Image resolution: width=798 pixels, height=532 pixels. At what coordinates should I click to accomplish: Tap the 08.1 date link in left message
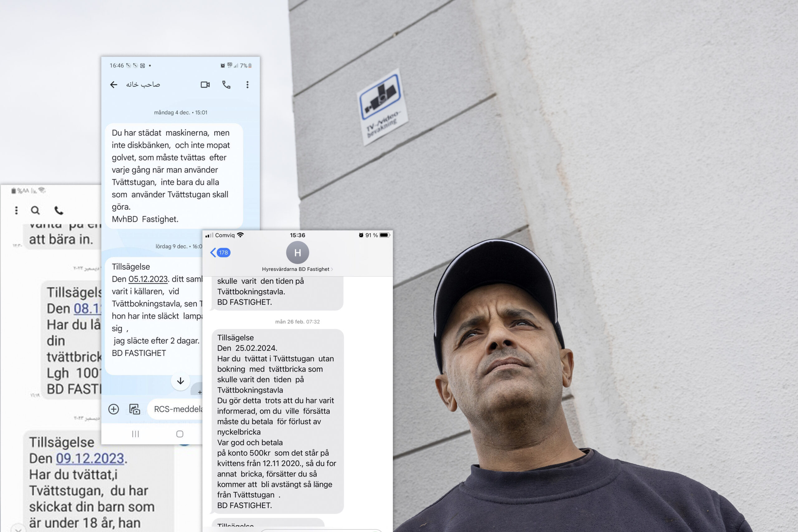[x=88, y=309]
